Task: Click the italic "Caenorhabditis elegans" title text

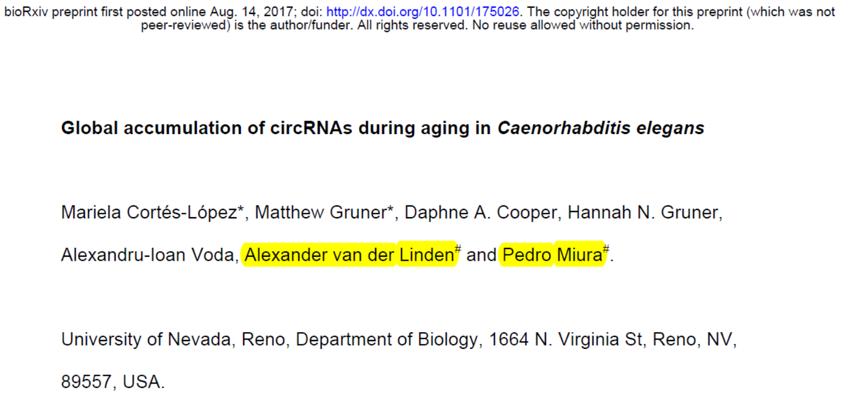Action: [600, 128]
